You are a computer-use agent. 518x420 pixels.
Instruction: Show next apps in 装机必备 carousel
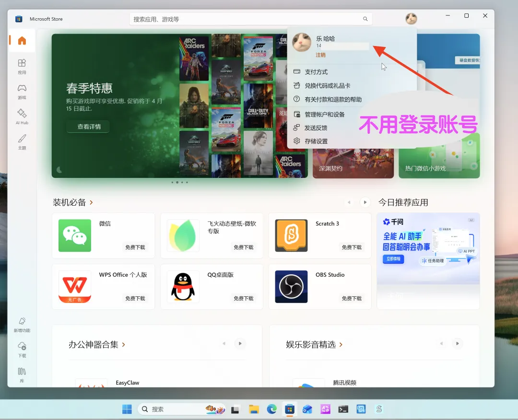pyautogui.click(x=365, y=202)
